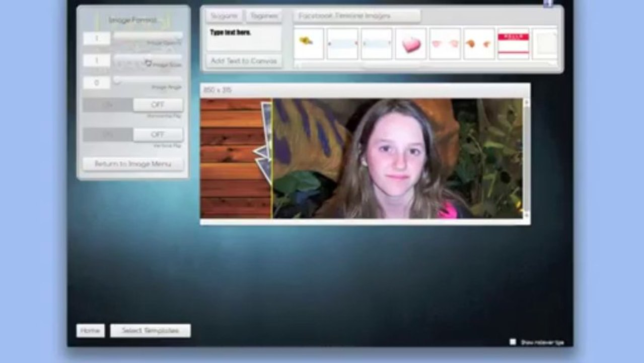644x363 pixels.
Task: Click the canvas scrollbar down arrow
Action: point(527,215)
